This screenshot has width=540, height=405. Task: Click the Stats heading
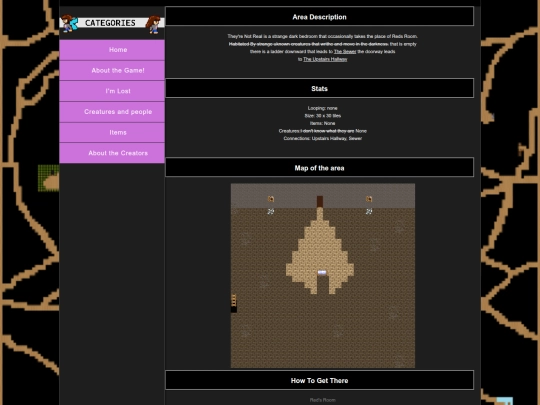[320, 89]
